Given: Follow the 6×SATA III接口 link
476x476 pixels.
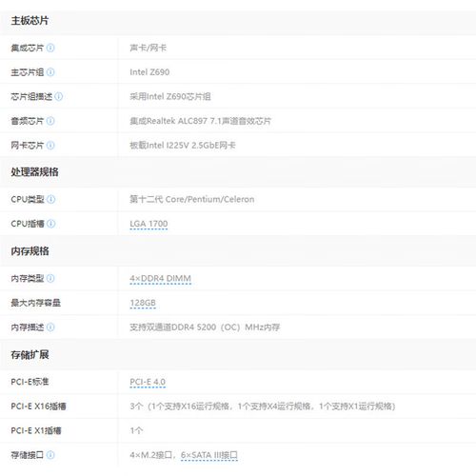Looking at the screenshot, I should click(209, 455).
